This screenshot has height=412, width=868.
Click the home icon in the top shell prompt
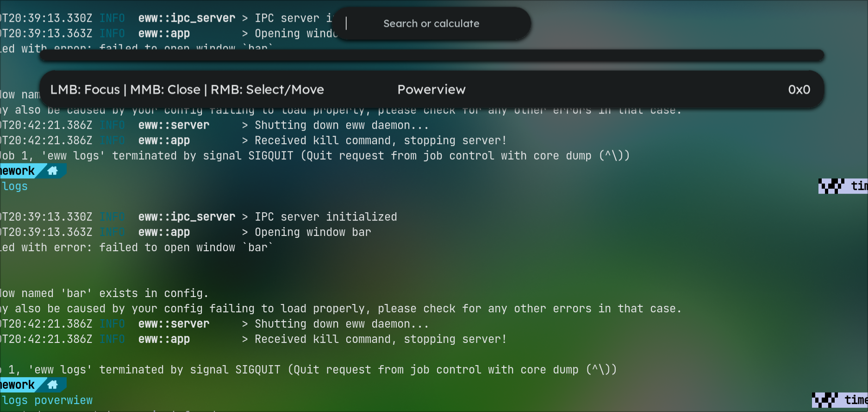click(52, 171)
